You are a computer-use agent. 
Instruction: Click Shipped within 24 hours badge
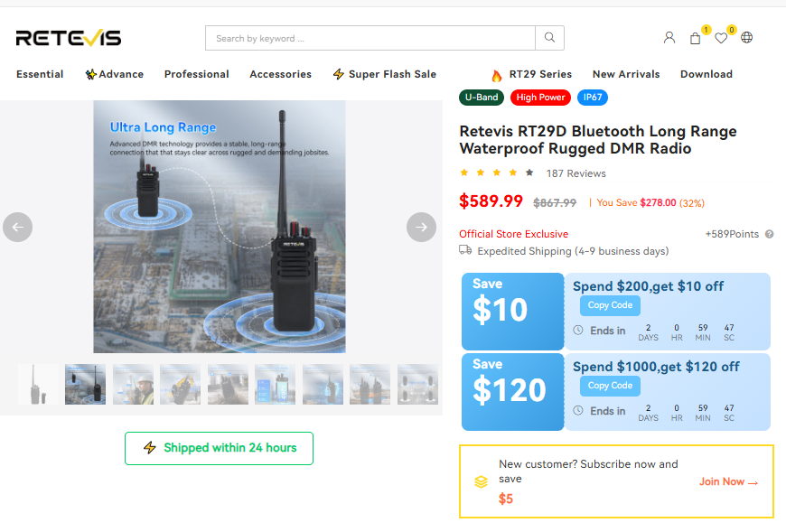click(x=219, y=448)
